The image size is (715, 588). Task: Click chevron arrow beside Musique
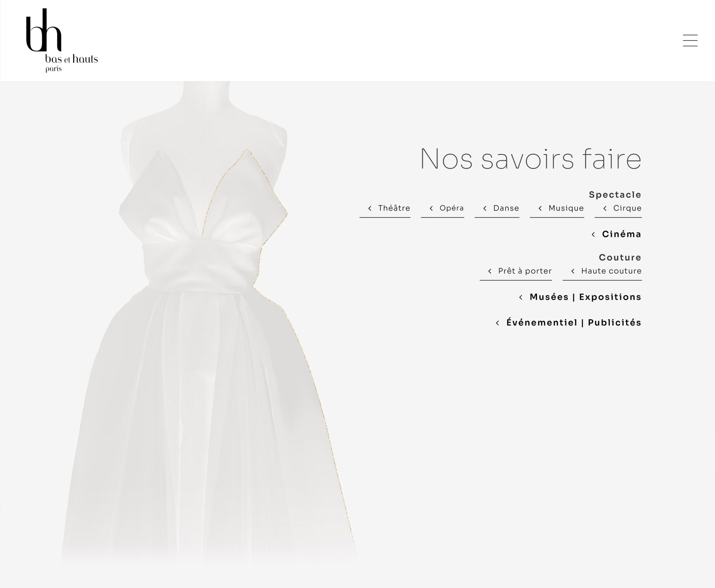coord(540,208)
